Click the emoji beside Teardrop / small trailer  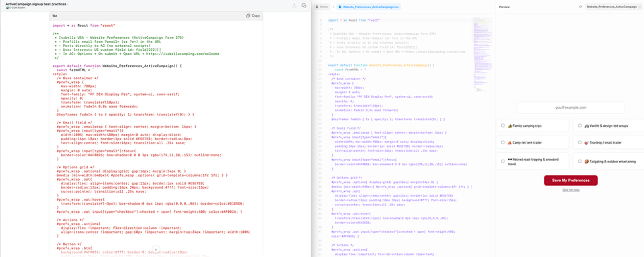pyautogui.click(x=586, y=143)
